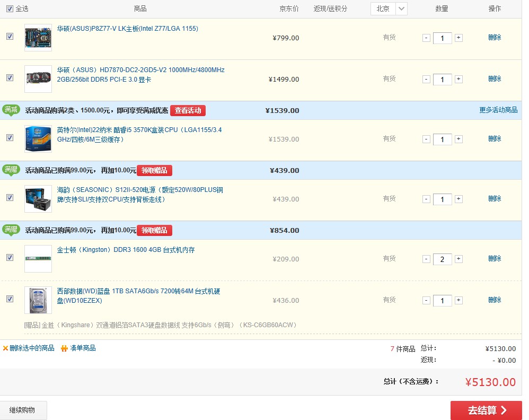Delete the WD 1TB hard drive from cart
The width and height of the screenshot is (529, 420).
pos(495,300)
